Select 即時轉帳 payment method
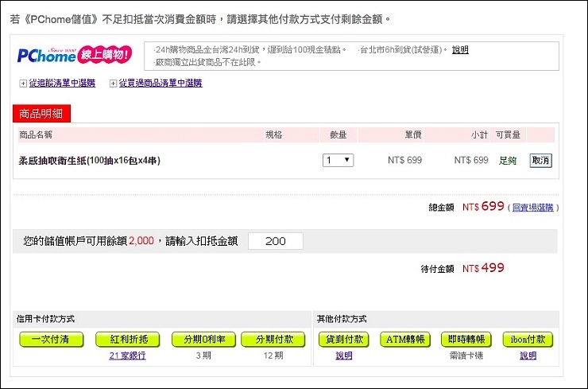The height and width of the screenshot is (389, 588). coord(466,340)
